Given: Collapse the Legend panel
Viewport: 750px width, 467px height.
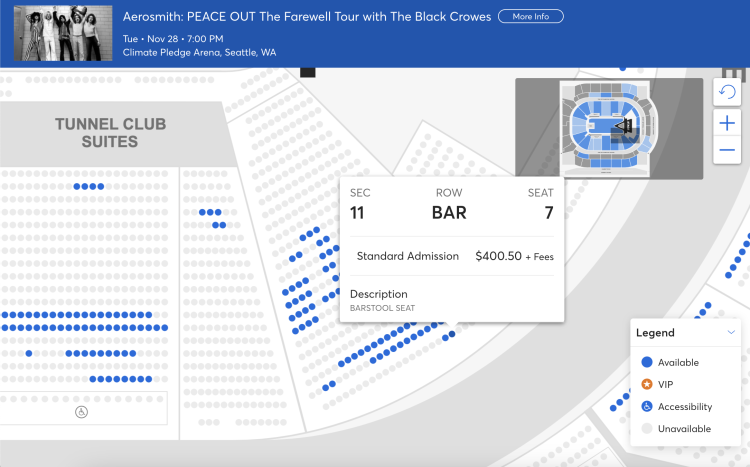Looking at the screenshot, I should click(731, 332).
